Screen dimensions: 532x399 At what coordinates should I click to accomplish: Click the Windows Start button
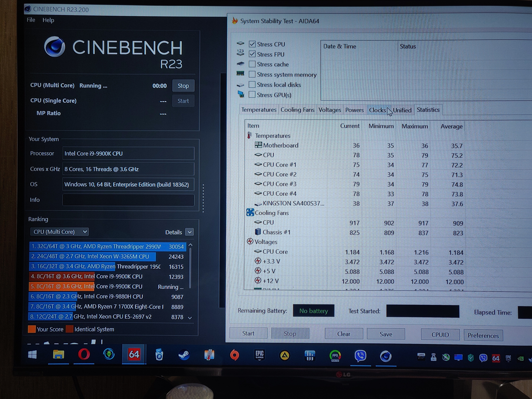[33, 355]
